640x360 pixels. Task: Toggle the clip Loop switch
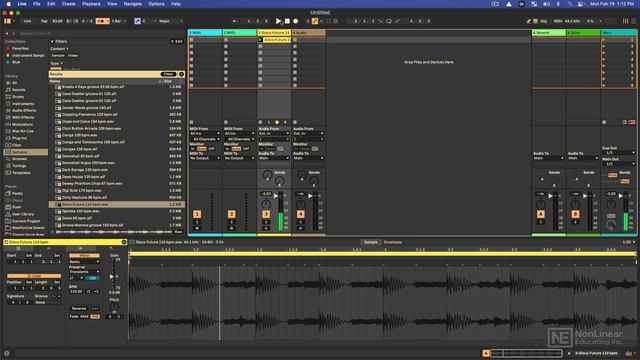[x=34, y=276]
